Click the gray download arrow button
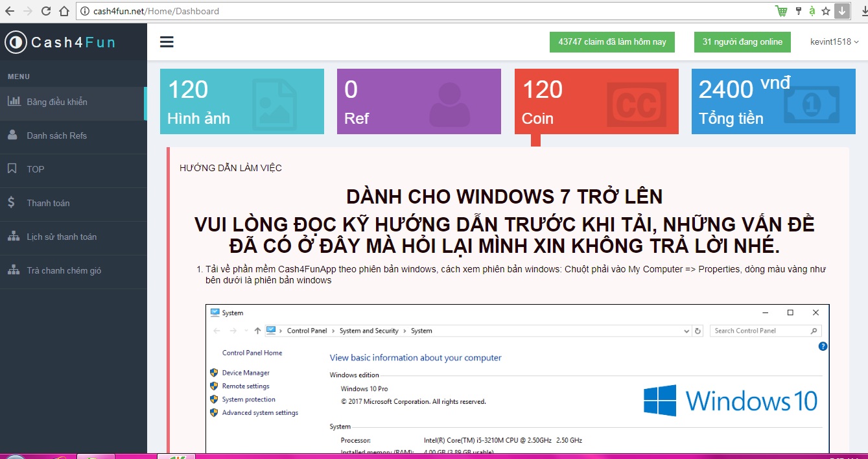The height and width of the screenshot is (459, 868). (841, 10)
